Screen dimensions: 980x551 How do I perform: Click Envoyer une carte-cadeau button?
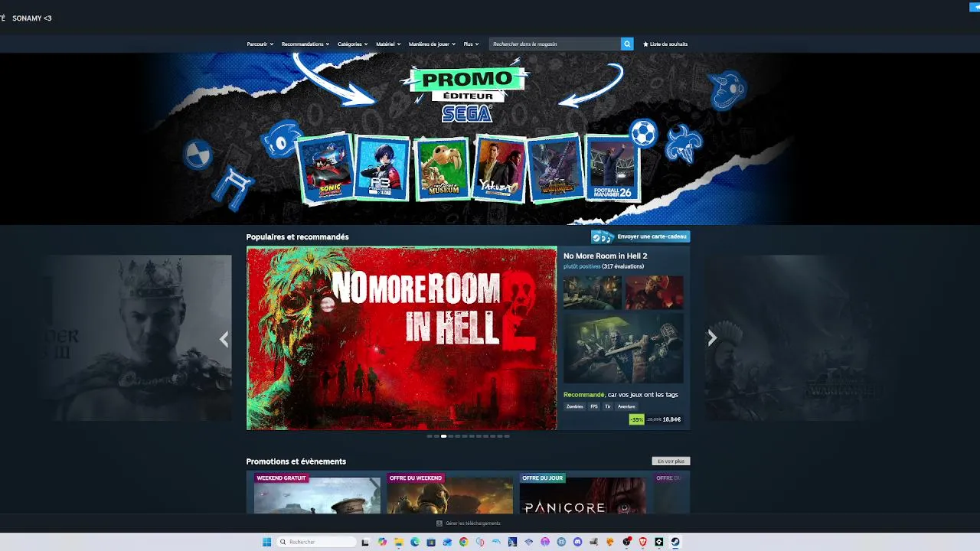point(641,236)
